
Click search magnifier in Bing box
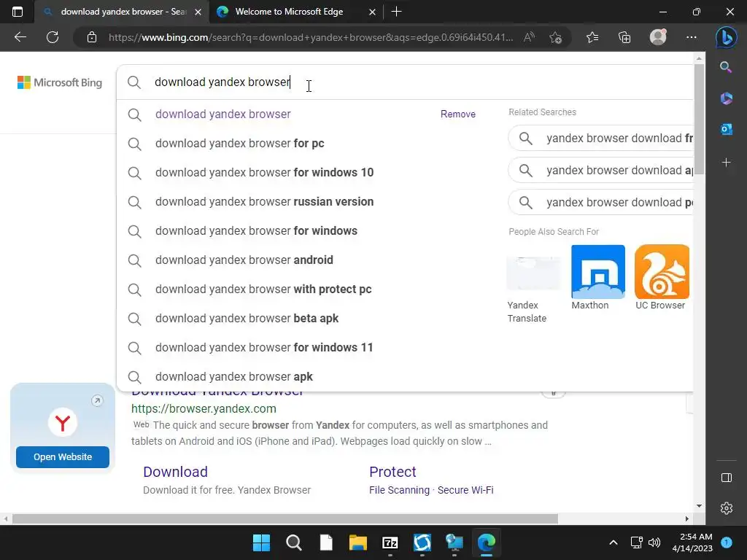[134, 82]
